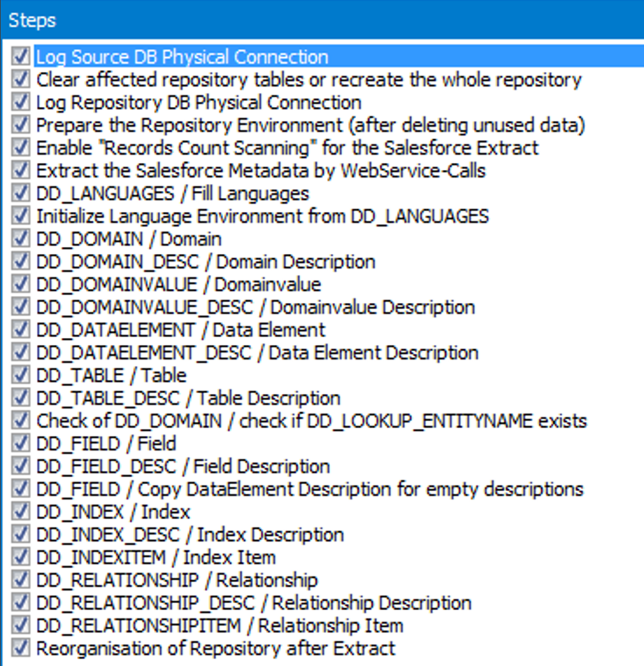Select 'DD_INDEX_DESC / Index Description' row
The height and width of the screenshot is (666, 644).
pyautogui.click(x=189, y=534)
